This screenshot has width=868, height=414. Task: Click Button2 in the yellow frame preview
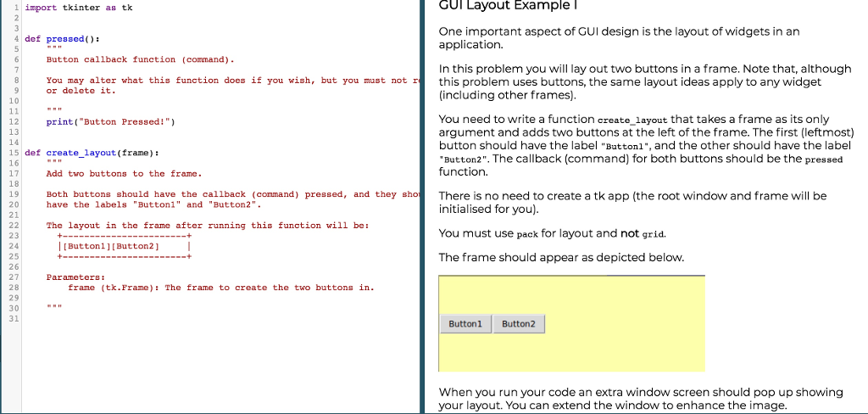click(519, 324)
